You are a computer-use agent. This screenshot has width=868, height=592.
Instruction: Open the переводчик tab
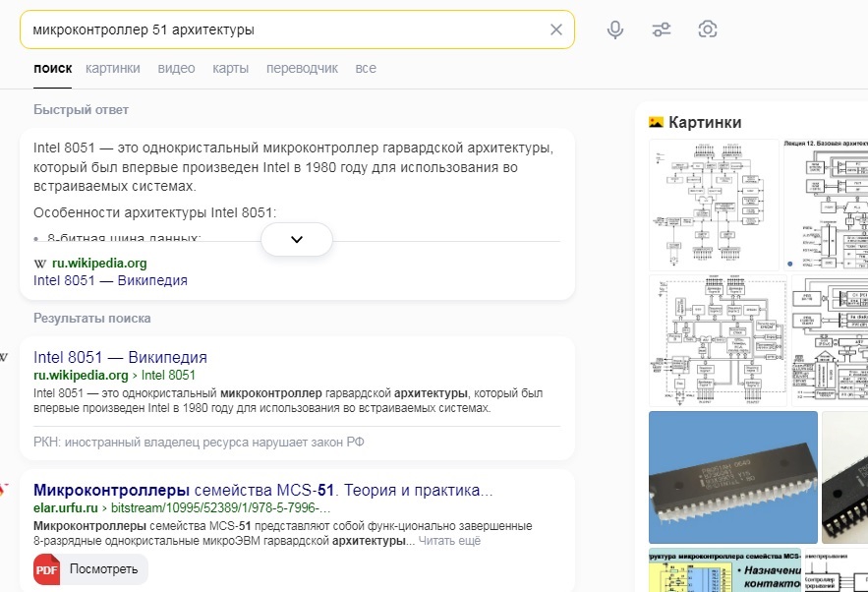coord(302,68)
